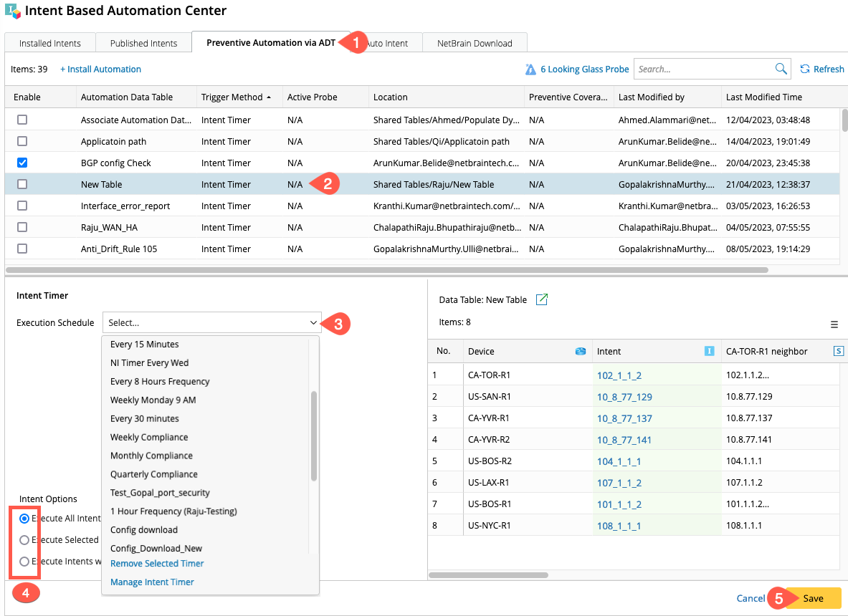Open the NetBrain Download tab
This screenshot has width=848, height=616.
pyautogui.click(x=475, y=43)
